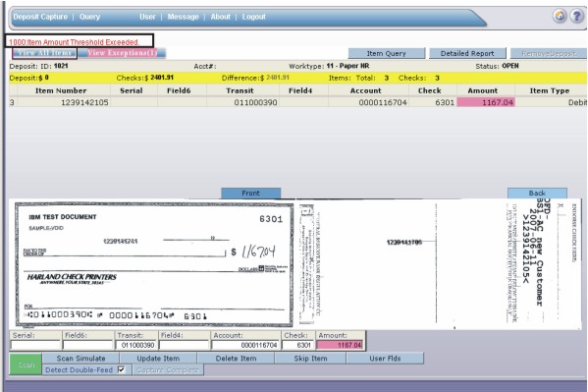Open the Query menu item
This screenshot has height=392, width=588.
[x=89, y=17]
